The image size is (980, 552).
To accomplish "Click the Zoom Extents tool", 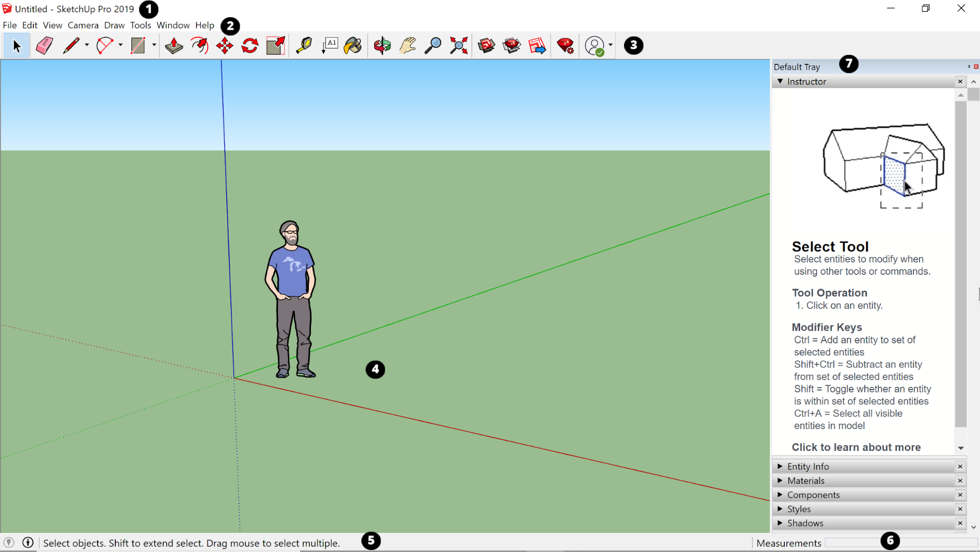I will tap(458, 45).
